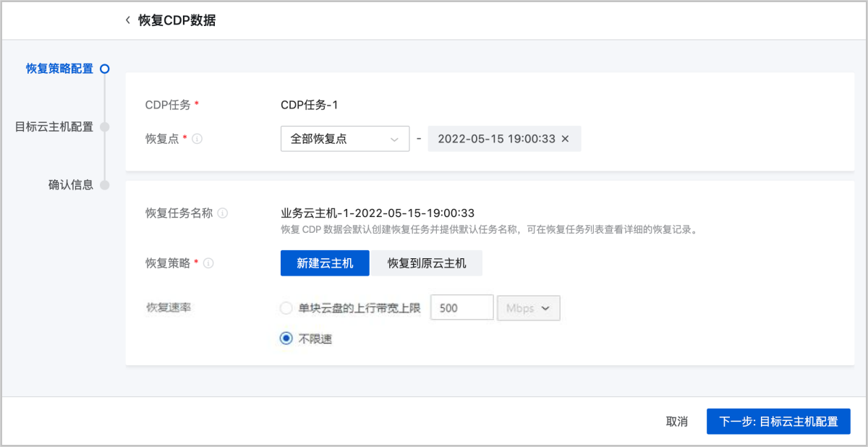Go to the 确认信息 step label

coord(71,184)
